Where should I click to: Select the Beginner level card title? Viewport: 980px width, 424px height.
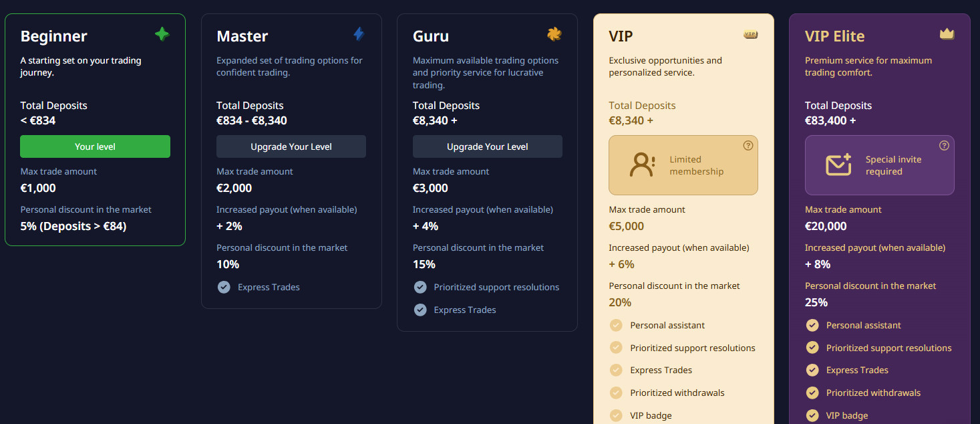(x=54, y=36)
